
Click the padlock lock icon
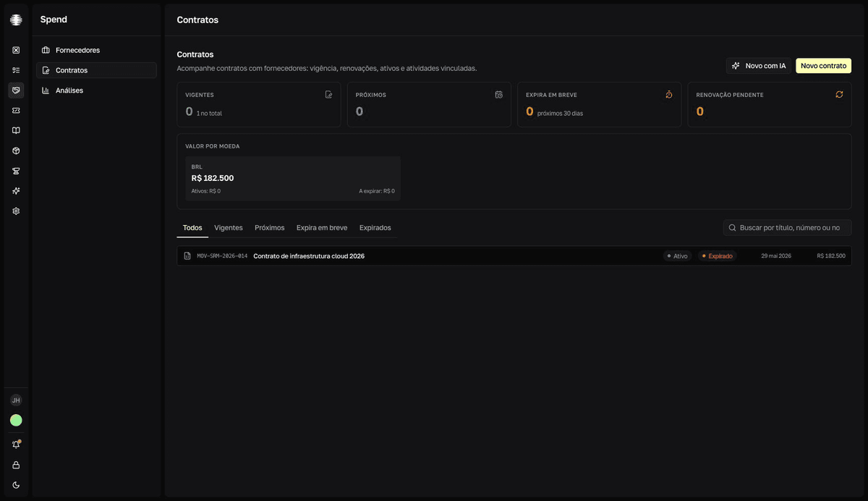click(x=16, y=465)
